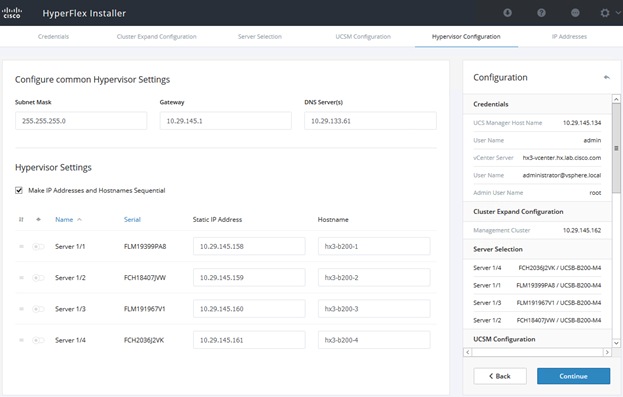Go to Server Selection tab
This screenshot has width=623, height=397.
point(260,37)
